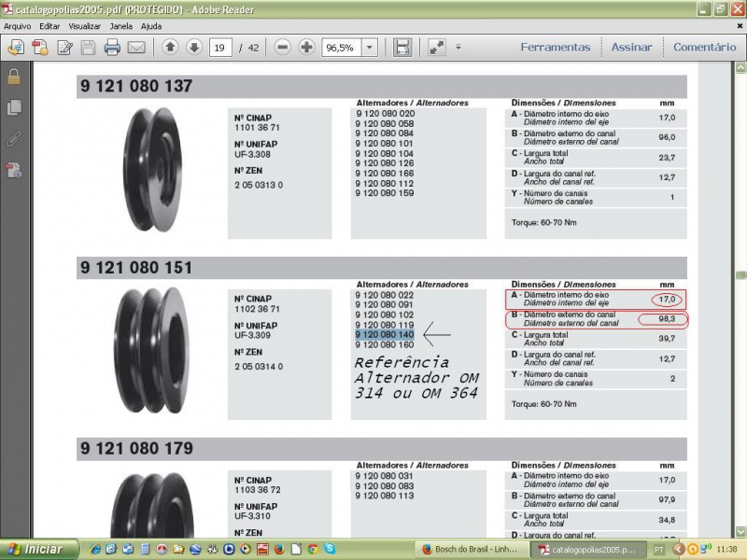
Task: Open the page thumbnails sidebar icon
Action: pos(14,107)
